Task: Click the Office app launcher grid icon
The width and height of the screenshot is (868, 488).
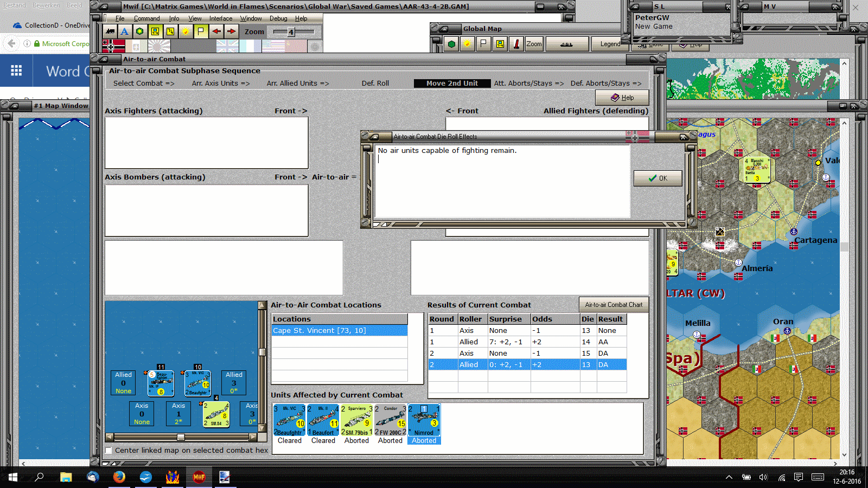Action: coord(16,70)
